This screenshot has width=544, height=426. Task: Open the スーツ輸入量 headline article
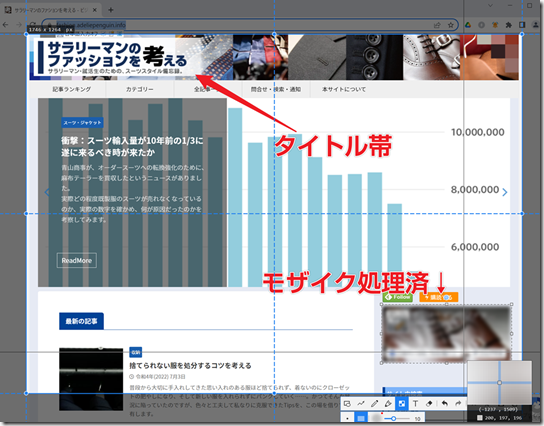click(132, 146)
